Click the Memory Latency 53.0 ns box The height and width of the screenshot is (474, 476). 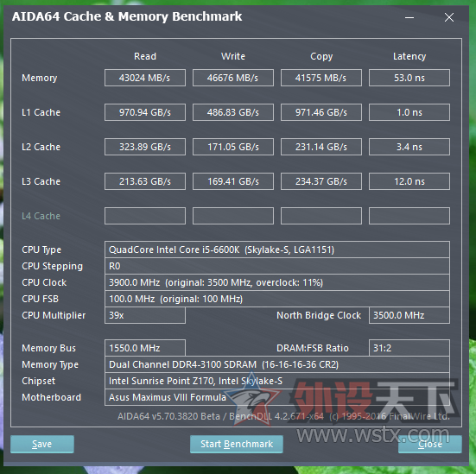(409, 78)
